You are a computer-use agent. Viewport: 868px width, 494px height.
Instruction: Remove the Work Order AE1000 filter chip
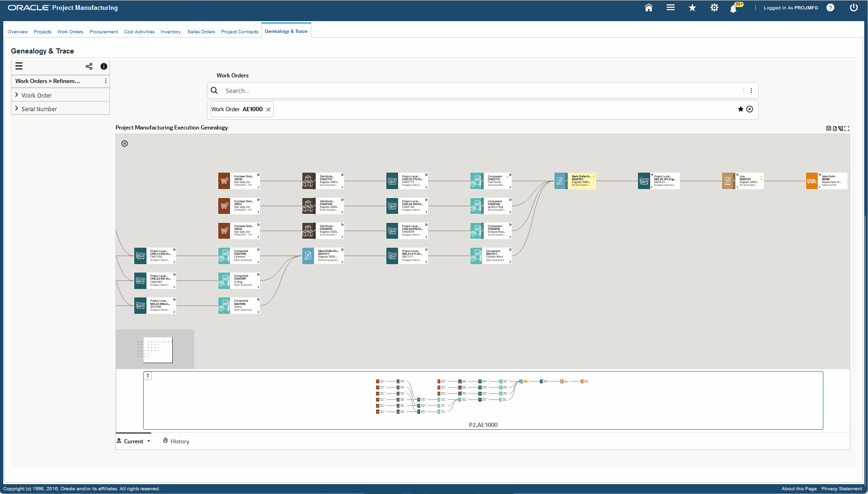point(269,109)
